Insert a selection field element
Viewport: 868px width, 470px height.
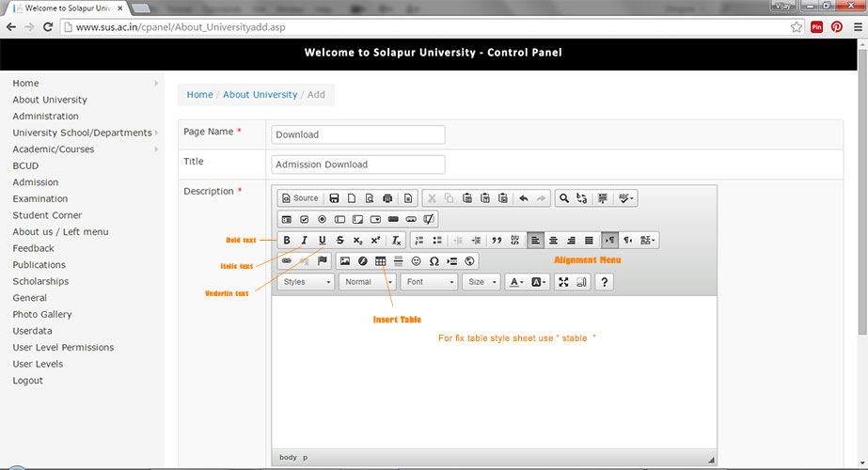pyautogui.click(x=375, y=219)
